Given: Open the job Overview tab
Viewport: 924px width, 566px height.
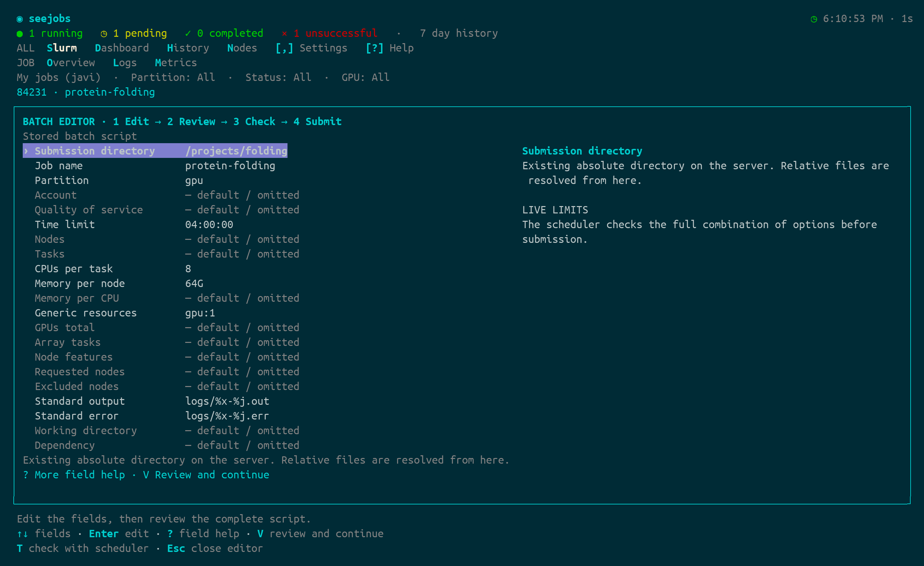Looking at the screenshot, I should [x=71, y=63].
